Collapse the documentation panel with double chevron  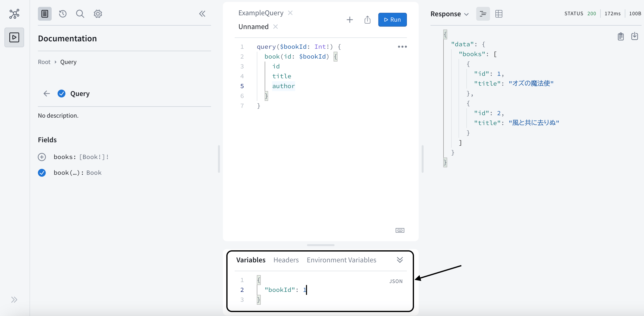(202, 14)
